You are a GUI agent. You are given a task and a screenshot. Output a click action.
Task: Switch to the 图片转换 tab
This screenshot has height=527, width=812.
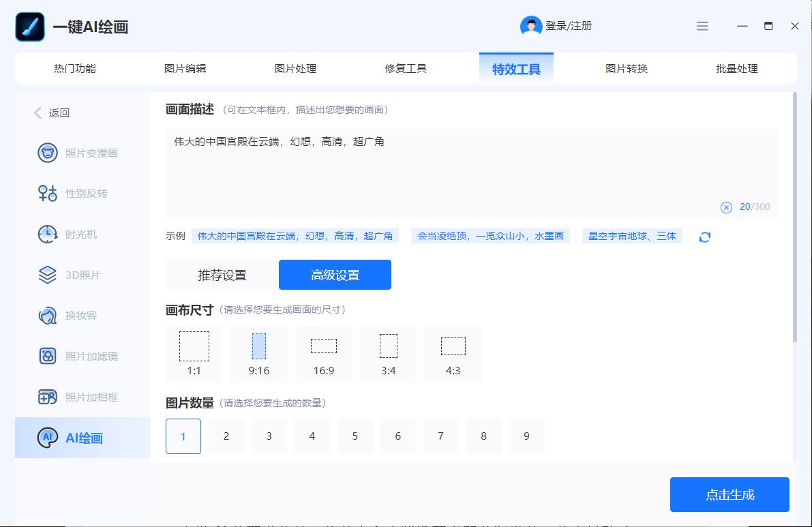coord(627,68)
